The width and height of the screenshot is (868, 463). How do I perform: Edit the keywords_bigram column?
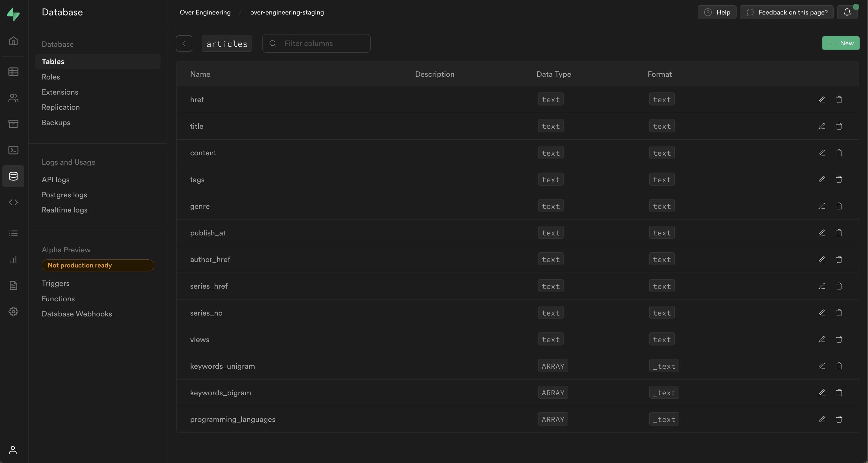821,393
